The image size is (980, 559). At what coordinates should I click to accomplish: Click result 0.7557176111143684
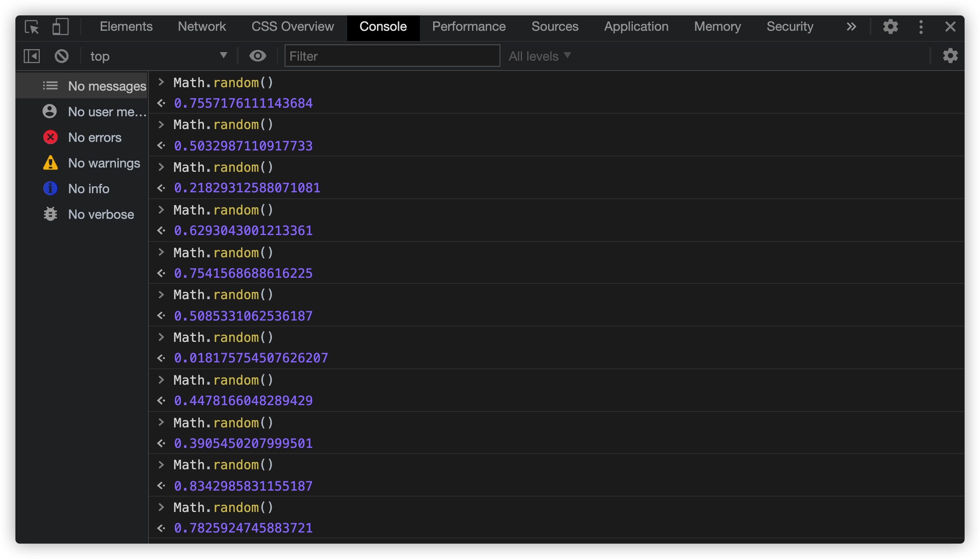pos(243,103)
